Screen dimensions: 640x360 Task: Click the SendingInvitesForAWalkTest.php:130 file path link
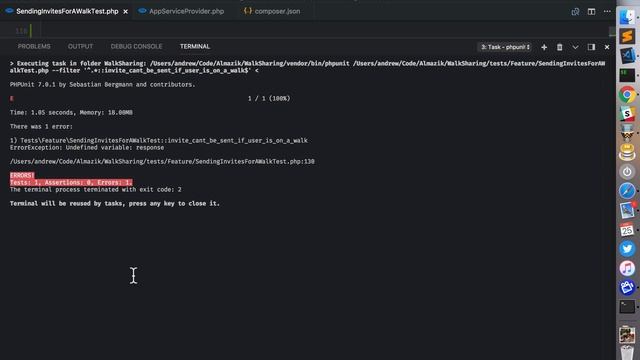[x=162, y=162]
